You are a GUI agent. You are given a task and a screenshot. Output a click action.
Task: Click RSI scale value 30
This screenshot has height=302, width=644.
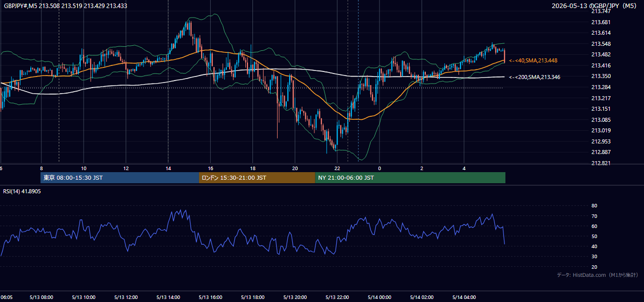tap(594, 257)
